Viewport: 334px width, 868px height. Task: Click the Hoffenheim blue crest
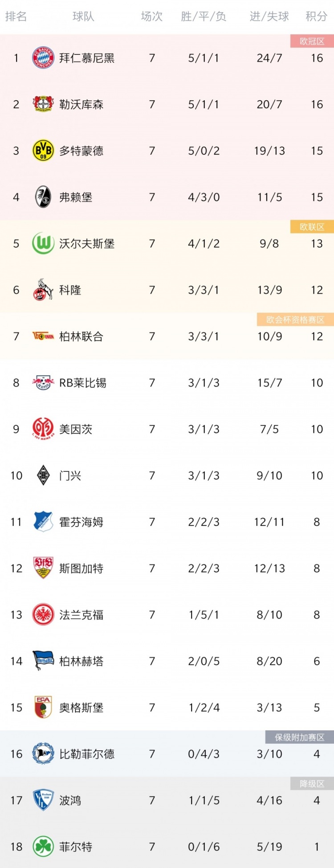coord(43,521)
